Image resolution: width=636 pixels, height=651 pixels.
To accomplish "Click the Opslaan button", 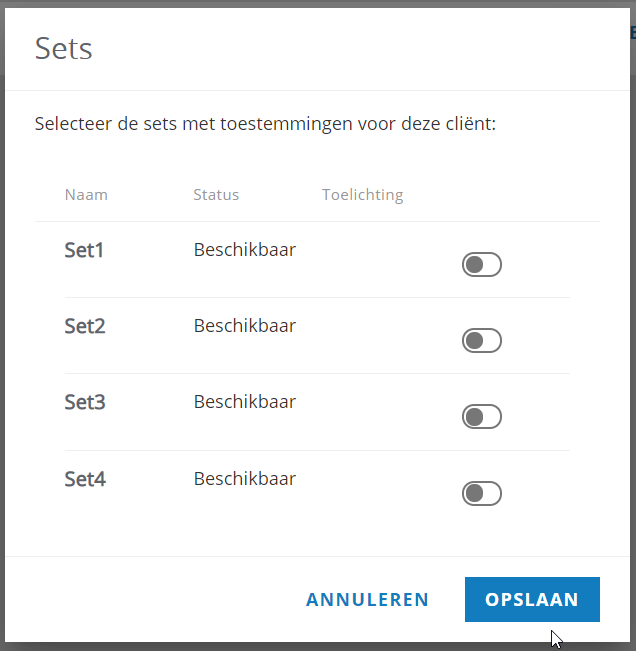I will tap(532, 599).
